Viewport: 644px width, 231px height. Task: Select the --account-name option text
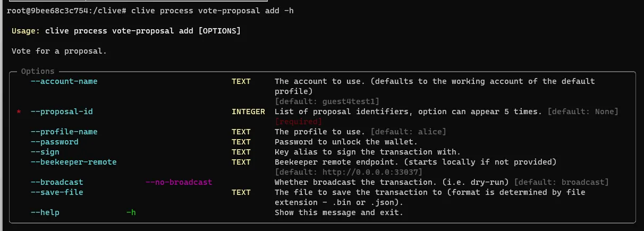(x=64, y=81)
